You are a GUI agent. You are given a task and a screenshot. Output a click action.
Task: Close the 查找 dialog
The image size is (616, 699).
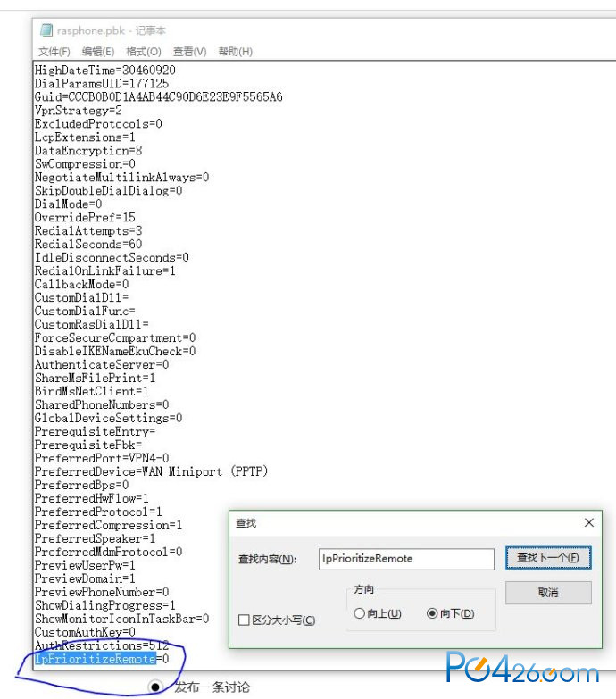tap(589, 522)
